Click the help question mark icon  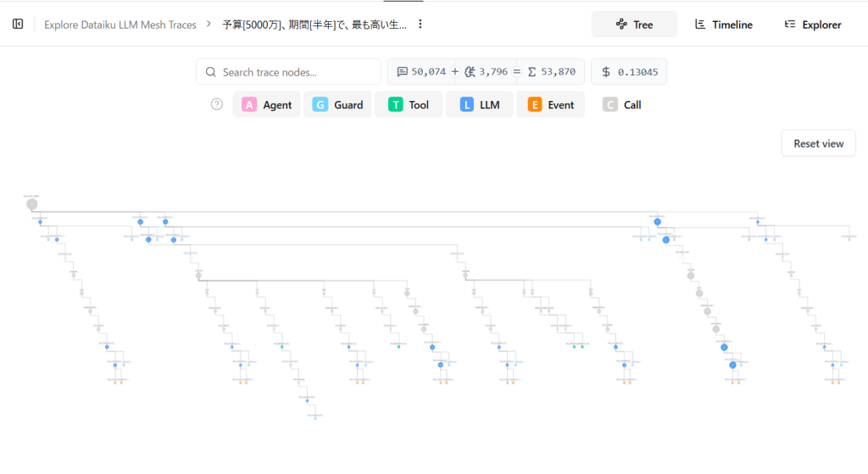click(216, 104)
